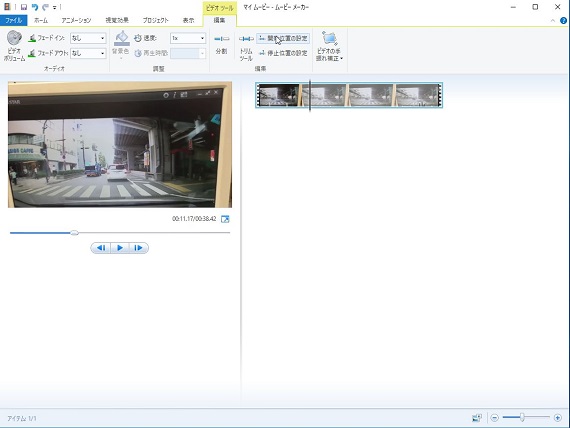Screen dimensions: 570x428
Task: Click the アイテム 1/1 status text
Action: click(22, 419)
